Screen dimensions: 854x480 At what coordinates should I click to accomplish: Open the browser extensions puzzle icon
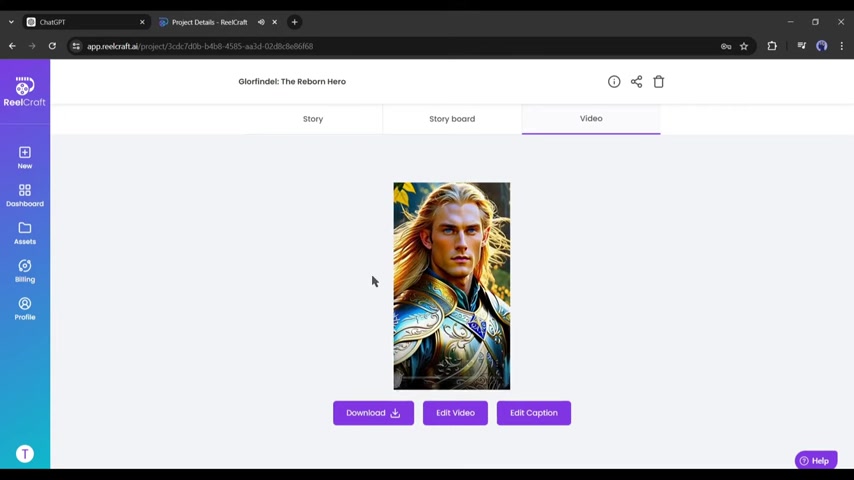[x=772, y=46]
